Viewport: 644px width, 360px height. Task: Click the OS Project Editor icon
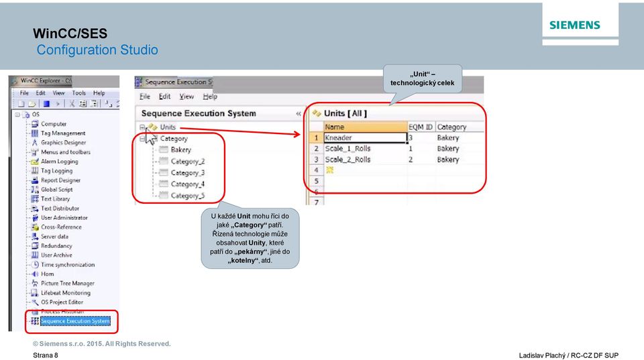[x=35, y=302]
